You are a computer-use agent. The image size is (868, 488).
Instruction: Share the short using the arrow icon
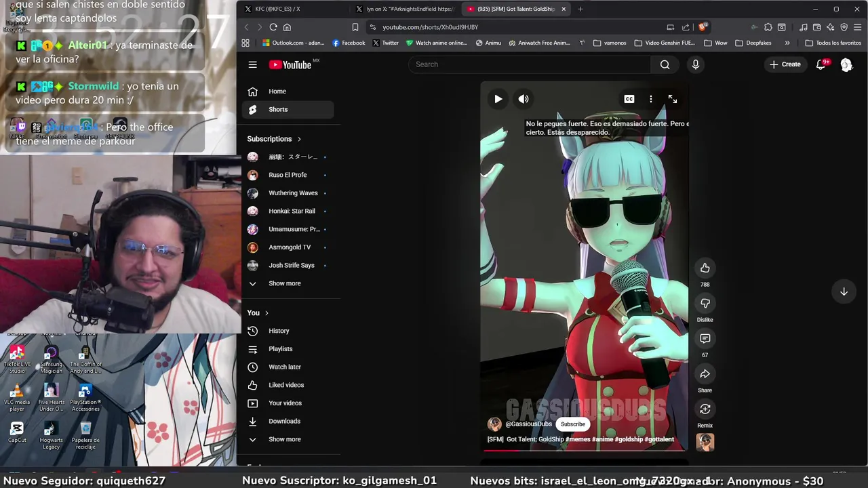pyautogui.click(x=705, y=373)
